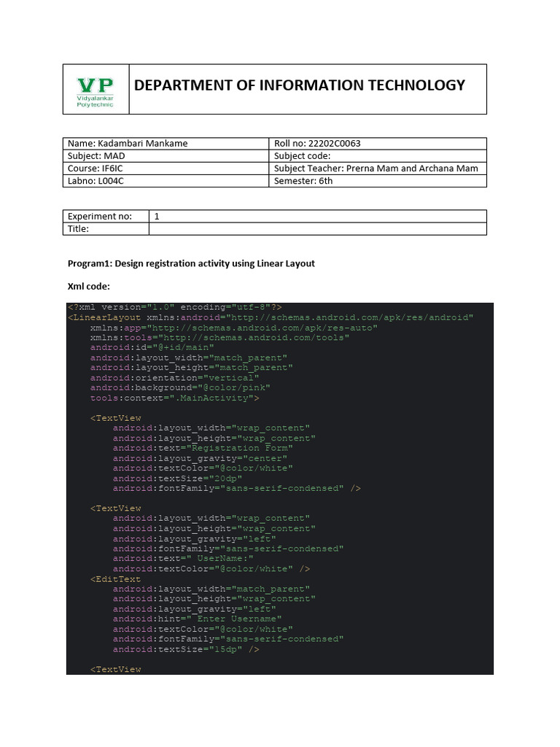
Task: Select the android:id="@+id/main" line
Action: pyautogui.click(x=152, y=347)
